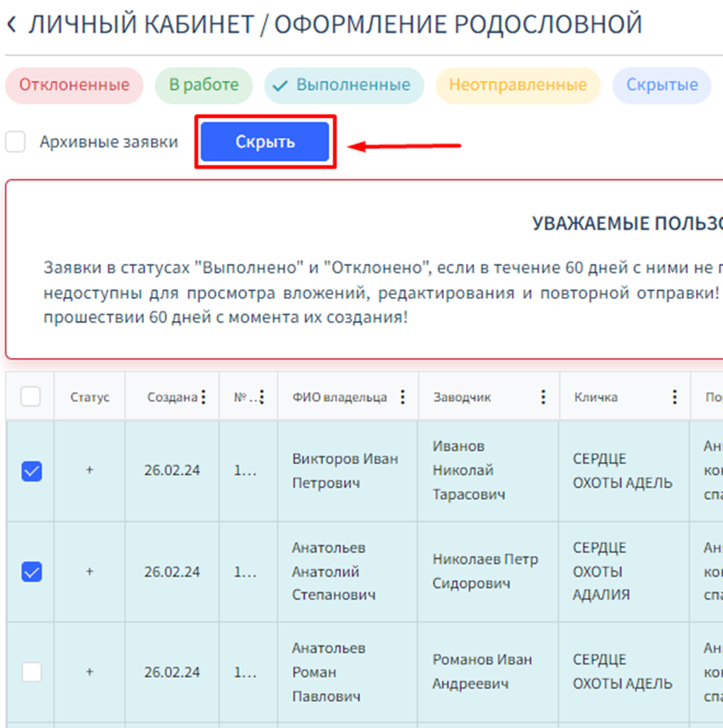The height and width of the screenshot is (728, 723).
Task: Switch to the Скрытые filter tab
Action: tap(661, 85)
